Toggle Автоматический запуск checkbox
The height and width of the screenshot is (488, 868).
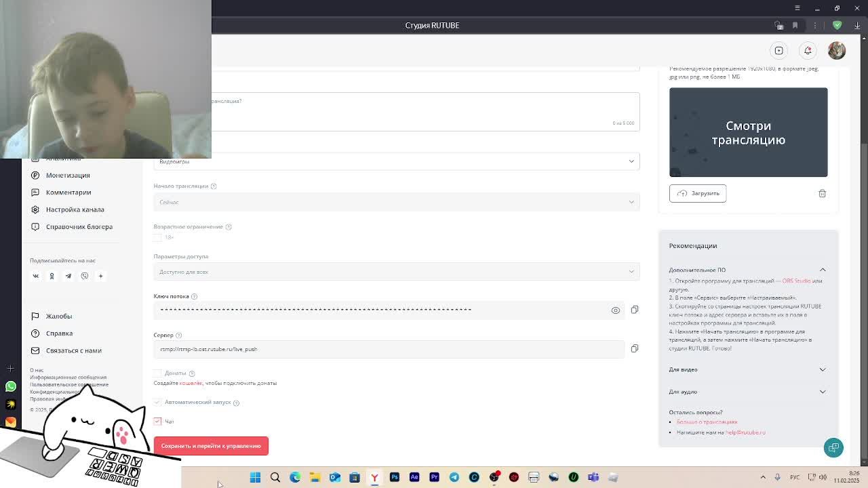(x=157, y=402)
